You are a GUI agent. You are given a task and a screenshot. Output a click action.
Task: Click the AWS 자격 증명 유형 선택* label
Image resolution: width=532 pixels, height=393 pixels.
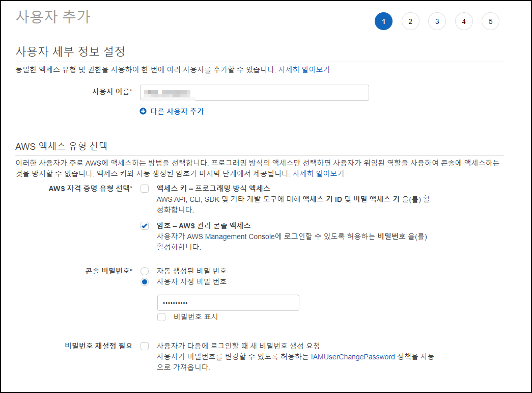click(90, 189)
